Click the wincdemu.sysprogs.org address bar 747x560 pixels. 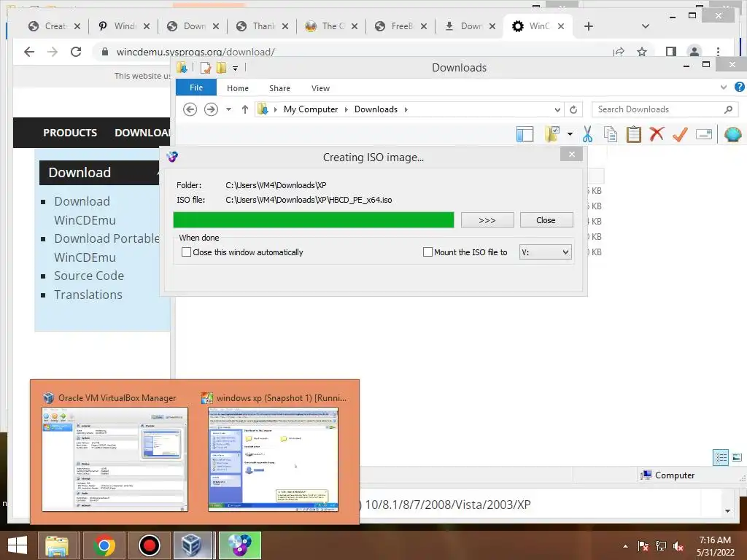[x=196, y=52]
